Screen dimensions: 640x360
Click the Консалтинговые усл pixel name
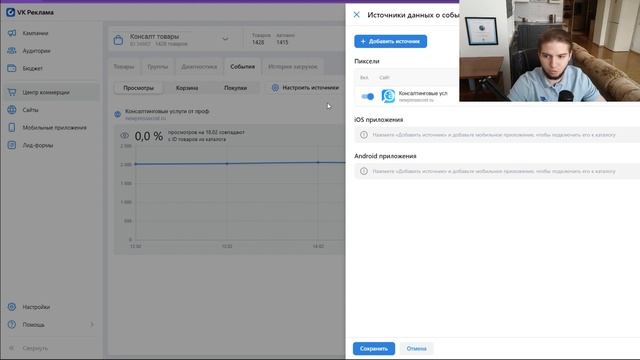pos(423,93)
